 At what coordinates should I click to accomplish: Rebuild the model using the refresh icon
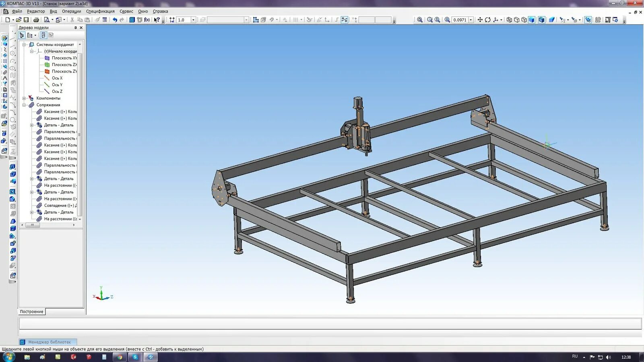pos(615,20)
